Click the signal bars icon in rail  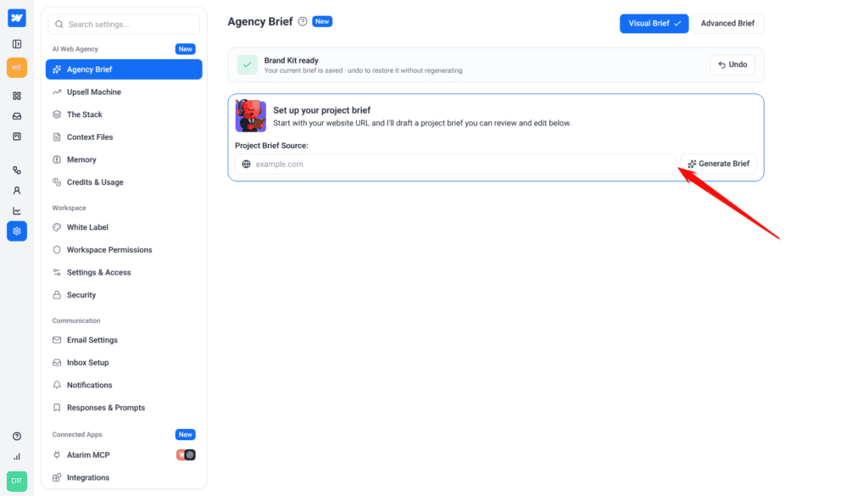(17, 457)
